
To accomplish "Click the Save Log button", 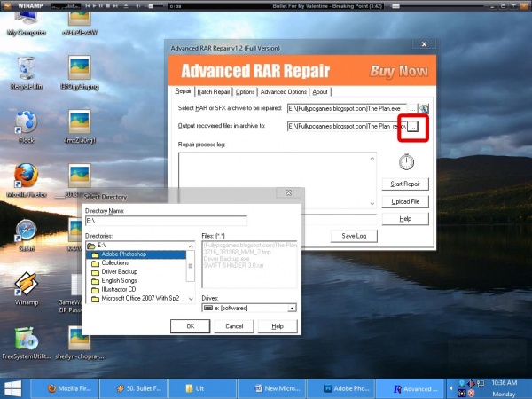I will [354, 236].
